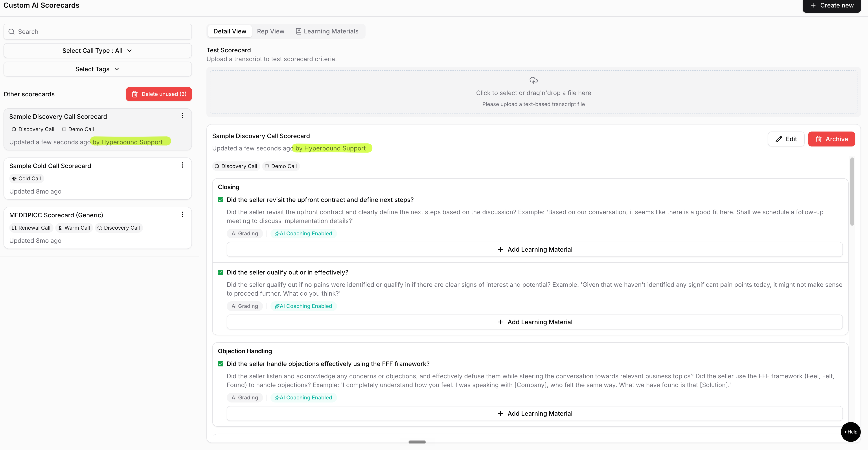Click Demo Call tag in sidebar card
The image size is (868, 450).
coord(78,129)
